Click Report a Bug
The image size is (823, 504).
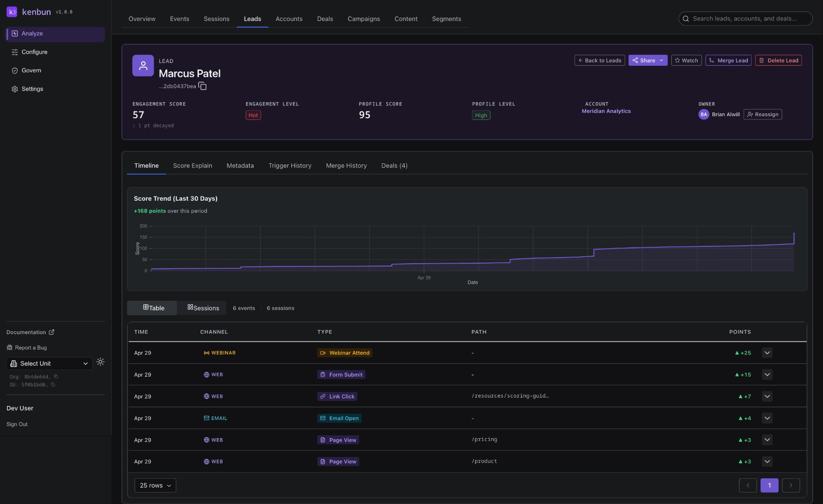[x=27, y=348]
